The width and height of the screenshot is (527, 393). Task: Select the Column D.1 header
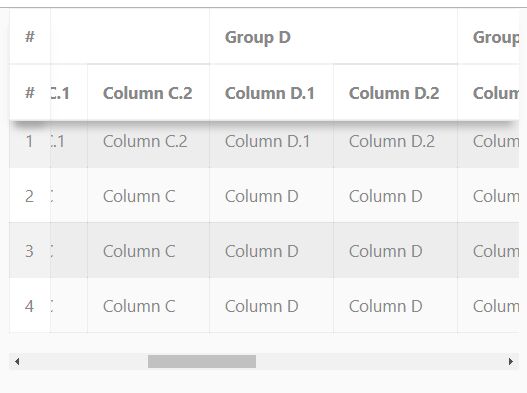pos(272,92)
